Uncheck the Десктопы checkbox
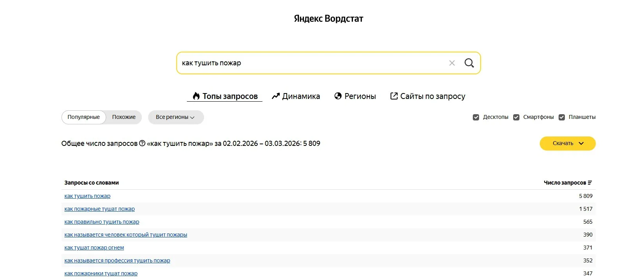 pos(476,117)
